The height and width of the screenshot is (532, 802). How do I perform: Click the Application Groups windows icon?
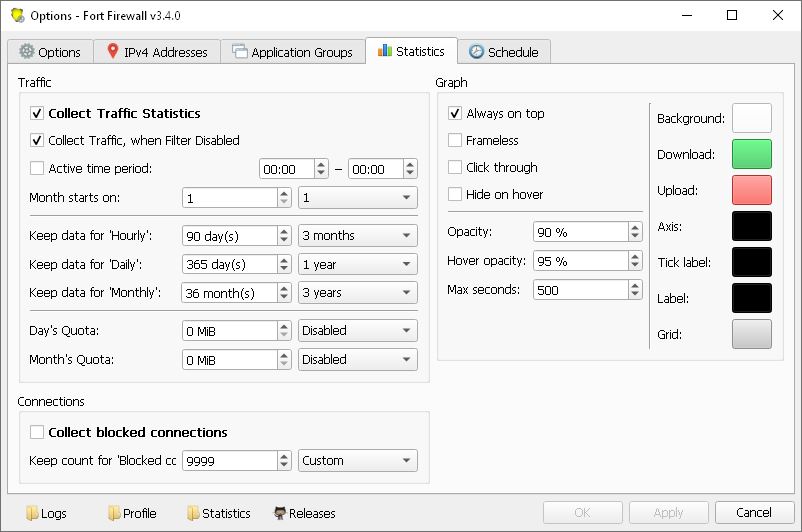pyautogui.click(x=239, y=52)
